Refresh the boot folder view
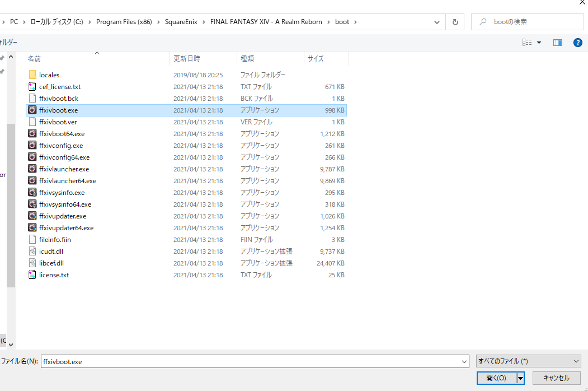 tap(455, 22)
